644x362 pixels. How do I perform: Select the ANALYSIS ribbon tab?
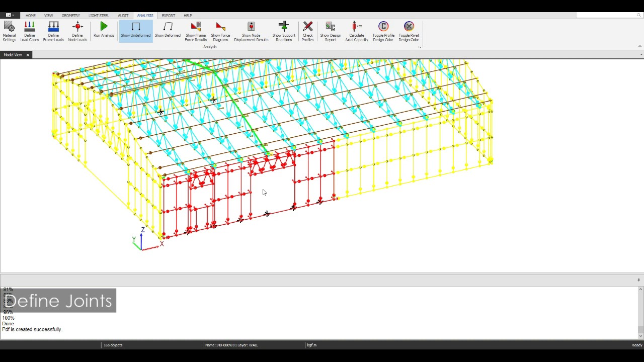pyautogui.click(x=145, y=16)
